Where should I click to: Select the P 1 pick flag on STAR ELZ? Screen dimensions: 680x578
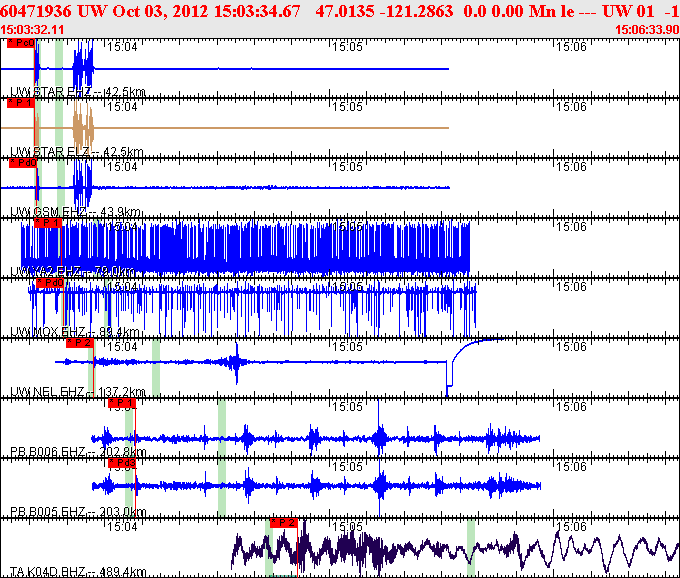[x=21, y=103]
